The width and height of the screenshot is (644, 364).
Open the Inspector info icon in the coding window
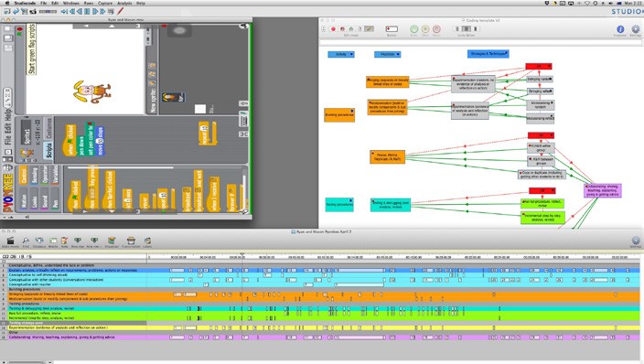620,28
